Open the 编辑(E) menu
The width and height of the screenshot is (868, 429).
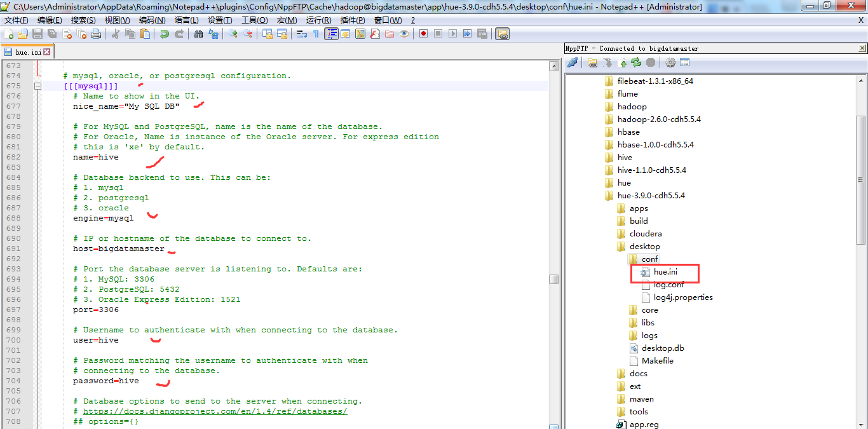click(49, 20)
